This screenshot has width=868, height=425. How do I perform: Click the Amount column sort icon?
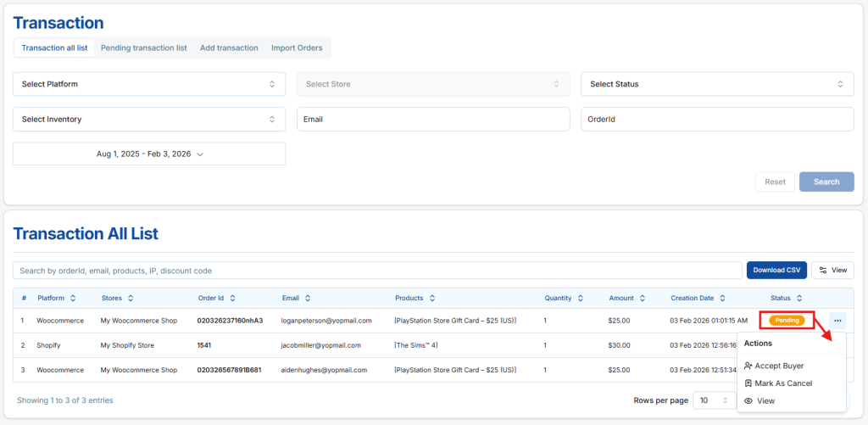coord(643,299)
